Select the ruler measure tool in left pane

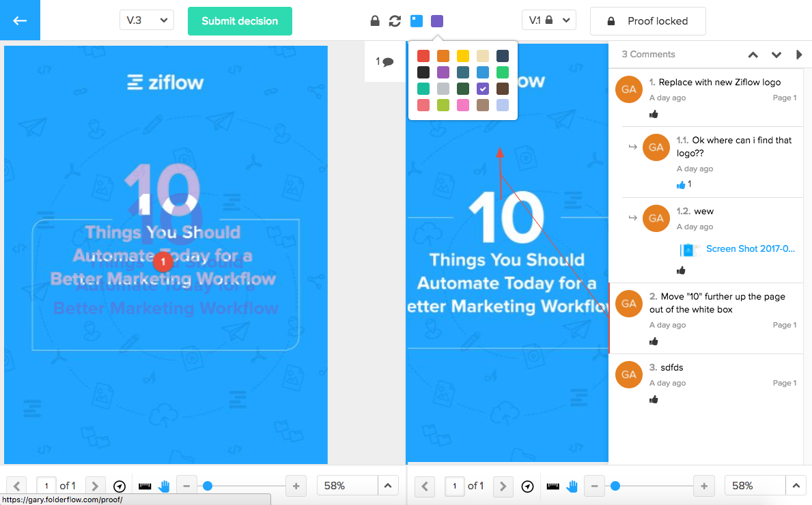[144, 486]
